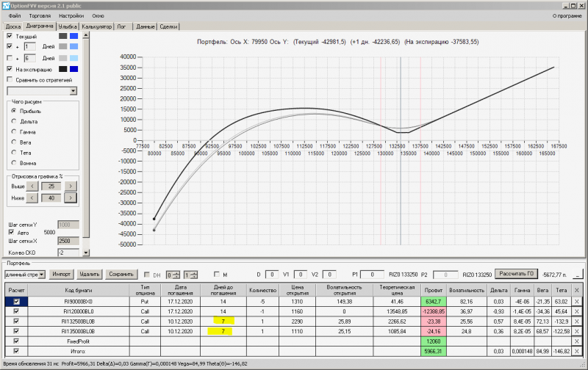Switch to the Доска tab
588x370 pixels.
(x=13, y=26)
